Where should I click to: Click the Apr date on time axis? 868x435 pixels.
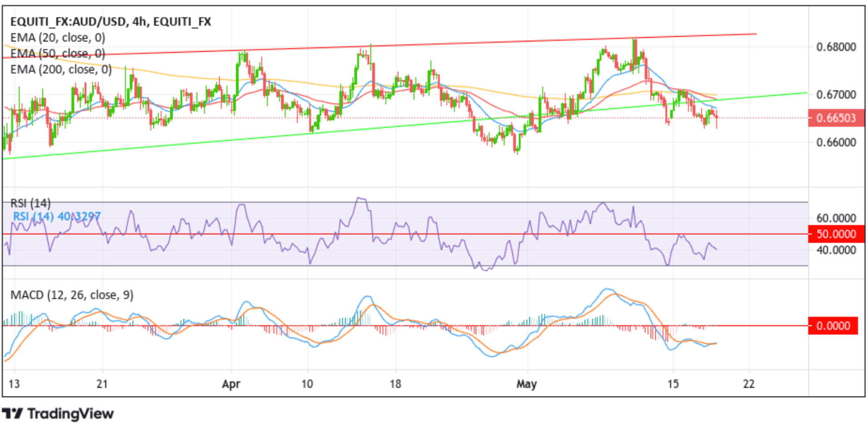coord(231,384)
